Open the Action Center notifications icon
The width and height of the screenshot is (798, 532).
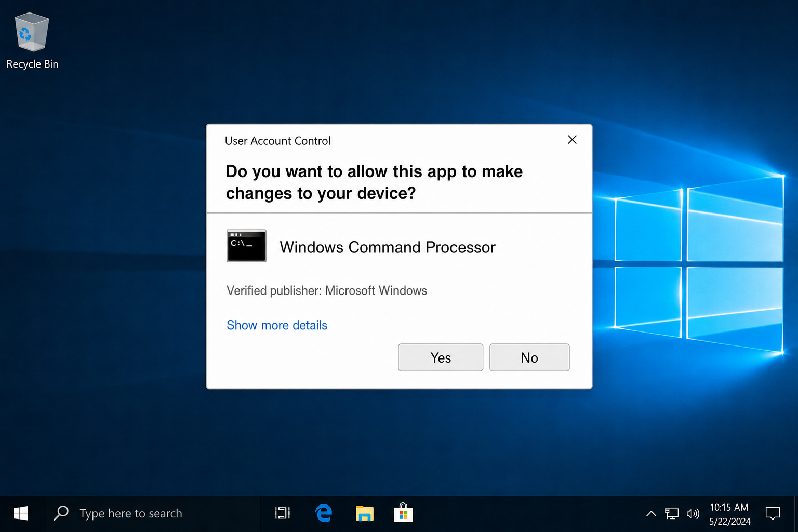point(773,514)
